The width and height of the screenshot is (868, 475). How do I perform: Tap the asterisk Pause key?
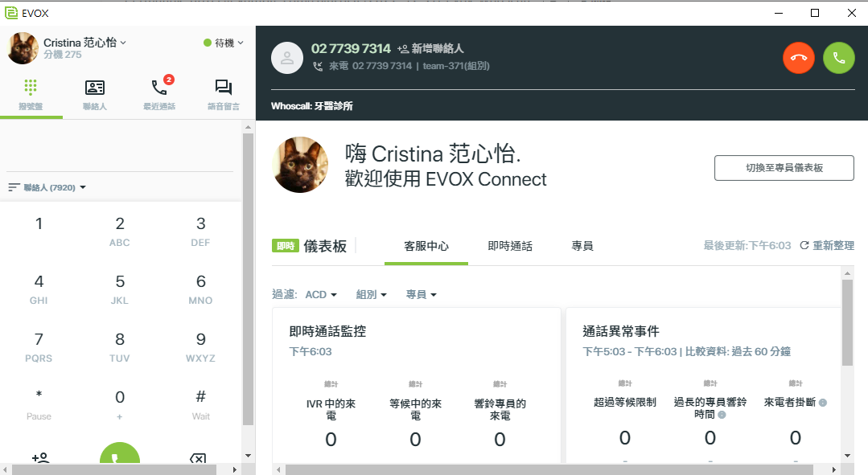pos(39,405)
